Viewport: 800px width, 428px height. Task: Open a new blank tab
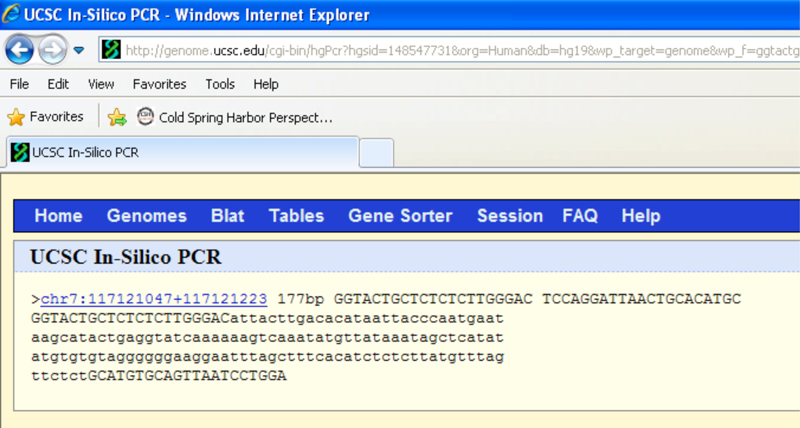[x=377, y=153]
